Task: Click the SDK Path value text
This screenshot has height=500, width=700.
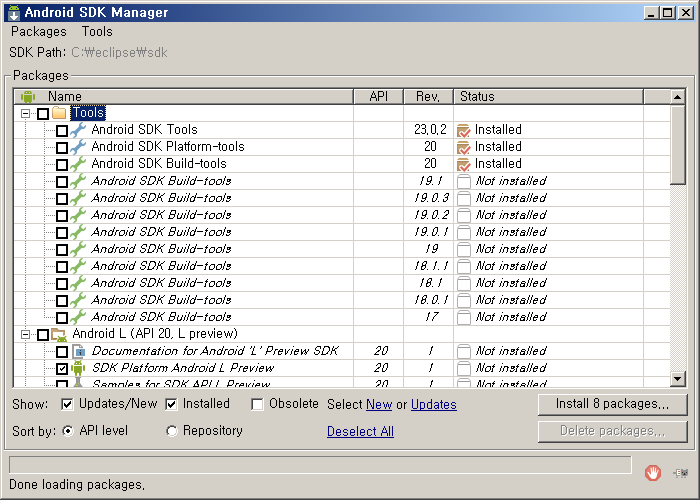Action: (x=119, y=53)
